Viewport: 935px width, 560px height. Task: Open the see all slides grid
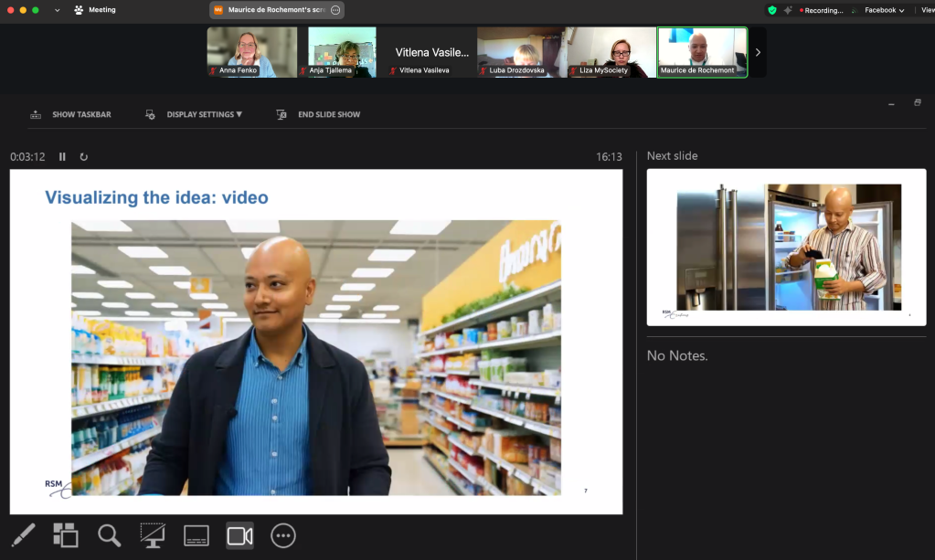click(x=66, y=535)
